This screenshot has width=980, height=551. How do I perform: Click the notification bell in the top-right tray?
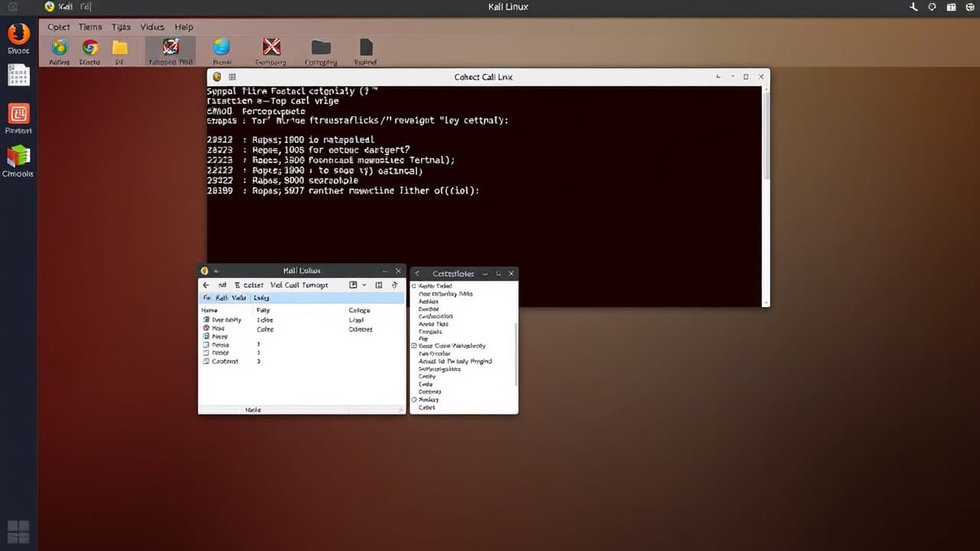(x=932, y=7)
